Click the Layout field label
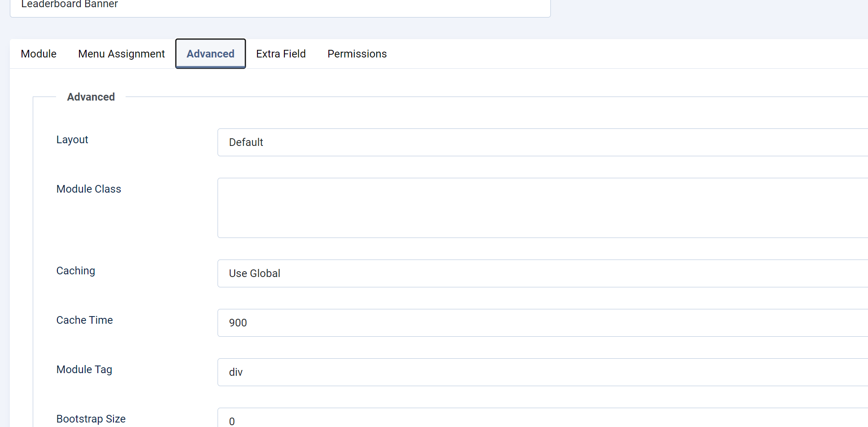868x427 pixels. click(x=72, y=140)
